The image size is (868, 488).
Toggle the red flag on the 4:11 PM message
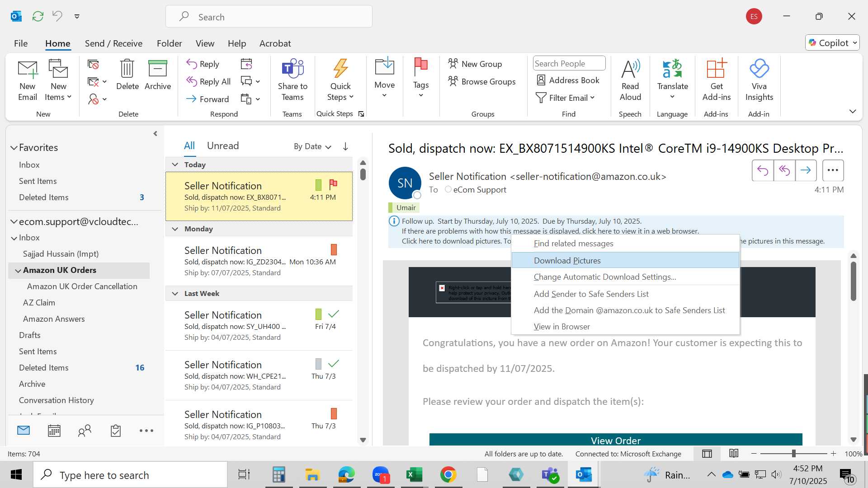pyautogui.click(x=333, y=183)
